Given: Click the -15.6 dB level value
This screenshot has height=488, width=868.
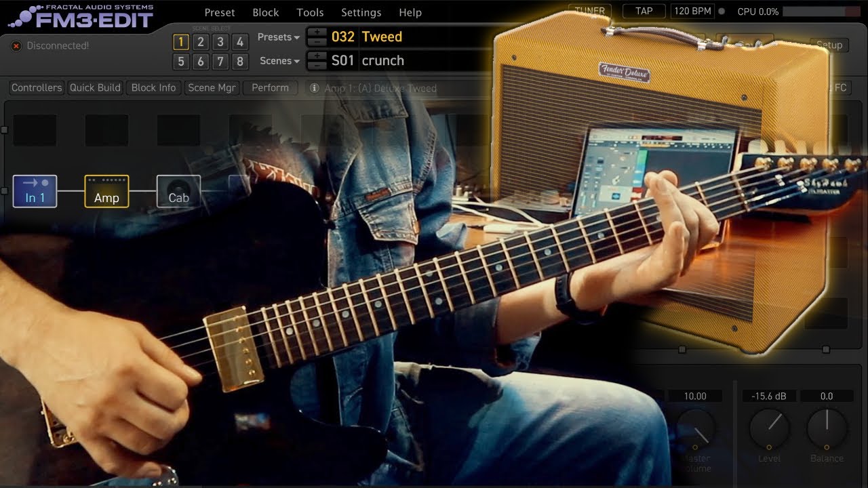Looking at the screenshot, I should [x=769, y=396].
